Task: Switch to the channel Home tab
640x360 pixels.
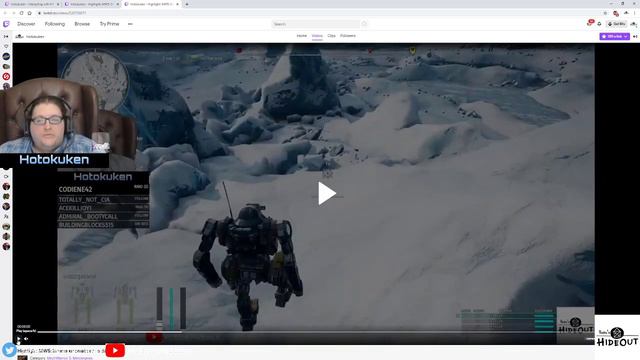Action: pyautogui.click(x=302, y=36)
